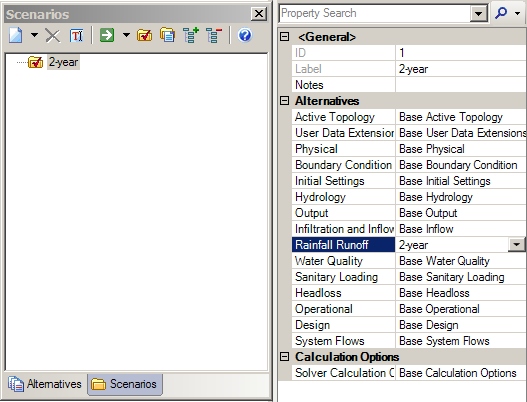
Task: Click the Batch Run icon
Action: [x=168, y=35]
